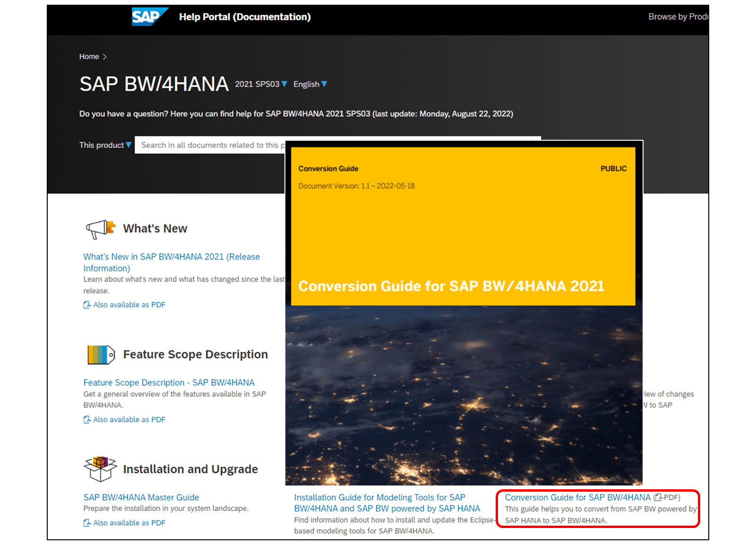Viewport: 756px width, 545px height.
Task: Click the breadcrumb chevron after Home
Action: 105,57
